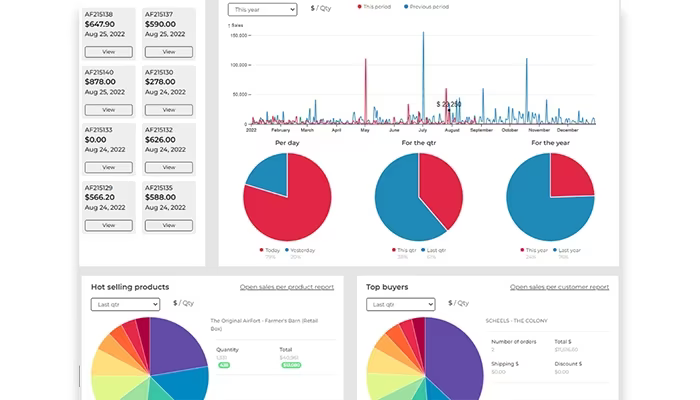Expand the Top buyers 'Last qtr' dropdown

pos(400,304)
